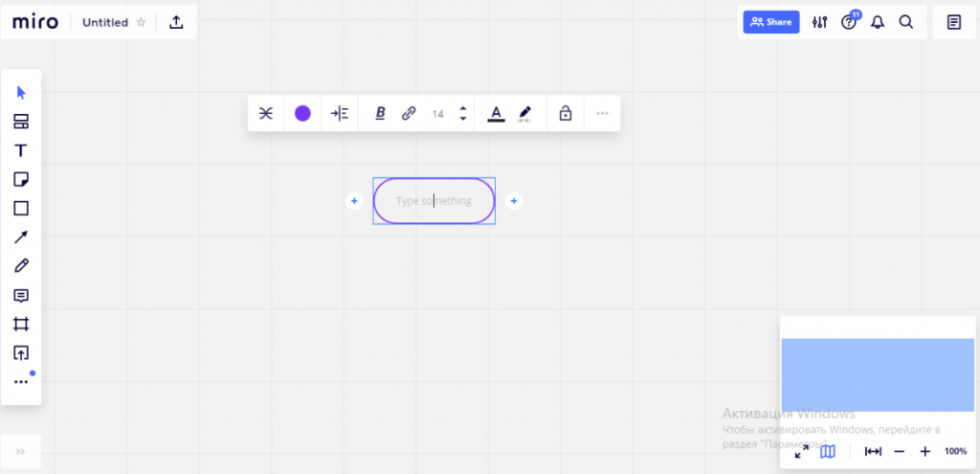
Task: Open the Templates tool in sidebar
Action: [20, 122]
